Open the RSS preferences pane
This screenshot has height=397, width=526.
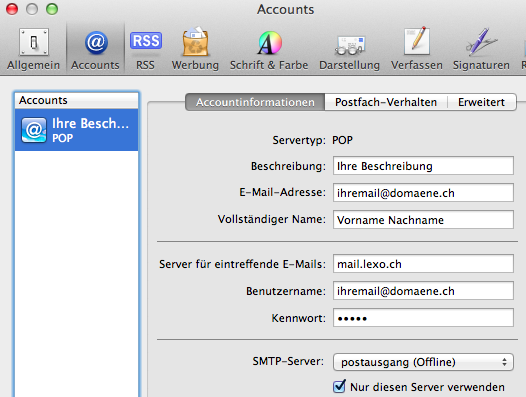[146, 49]
